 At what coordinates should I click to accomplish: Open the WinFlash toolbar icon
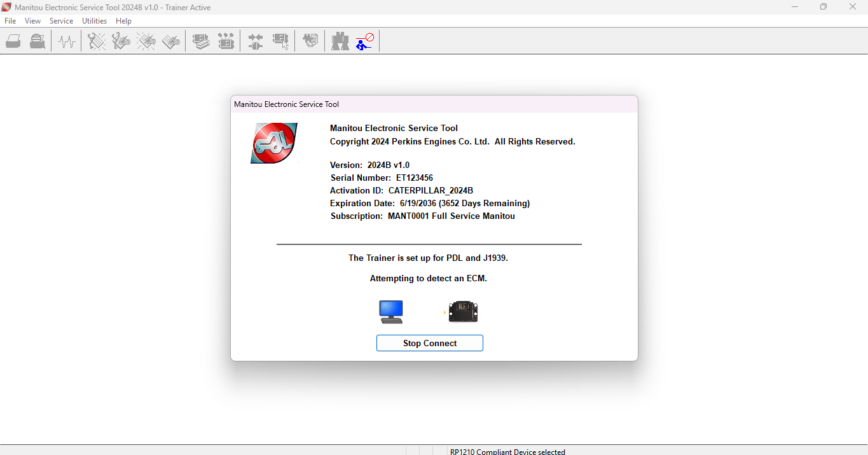click(x=310, y=42)
